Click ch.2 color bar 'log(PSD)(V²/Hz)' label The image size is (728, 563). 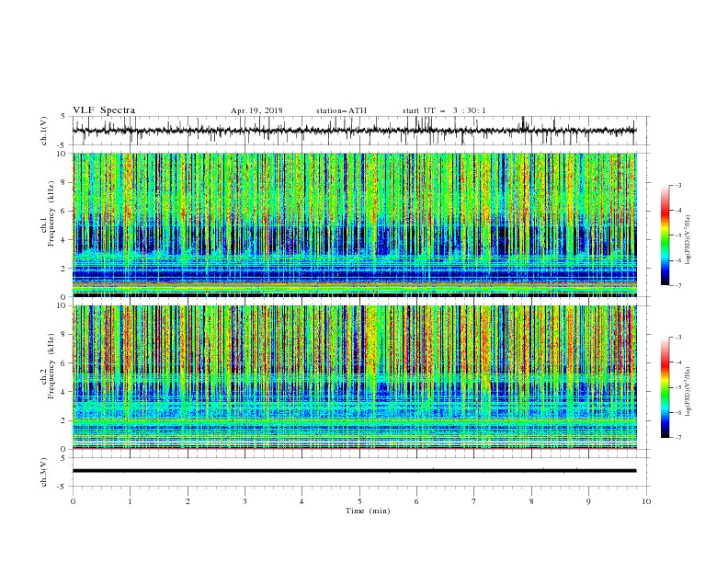688,392
